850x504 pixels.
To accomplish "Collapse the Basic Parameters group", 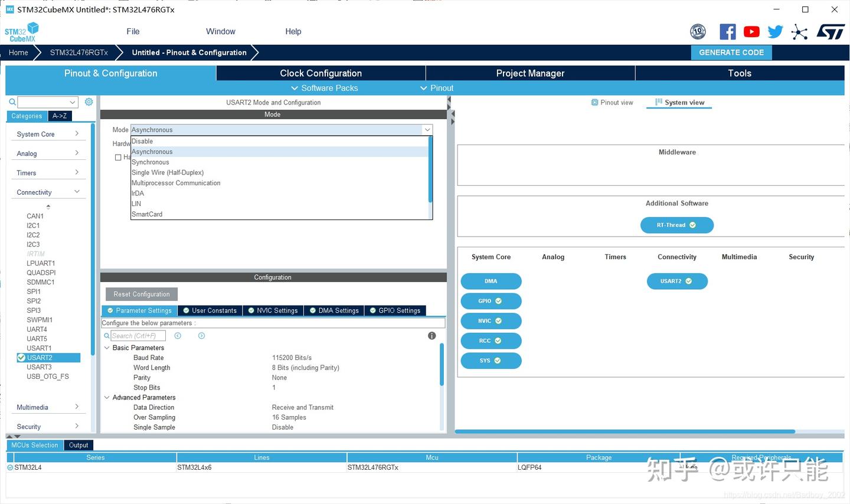I will (107, 348).
